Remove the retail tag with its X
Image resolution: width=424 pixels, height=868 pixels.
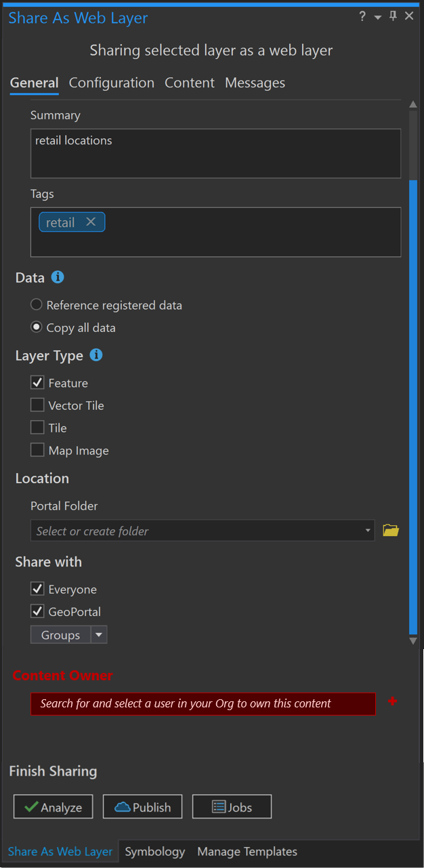click(91, 222)
